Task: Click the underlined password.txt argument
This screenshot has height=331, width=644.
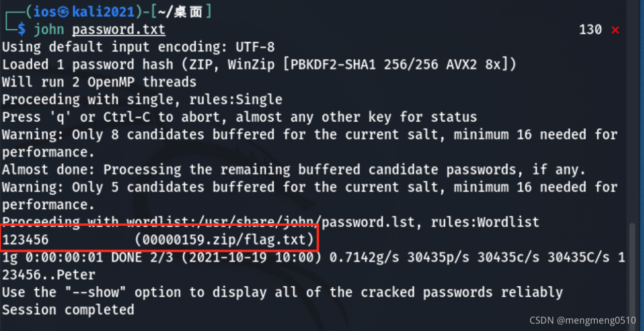Action: pyautogui.click(x=118, y=30)
